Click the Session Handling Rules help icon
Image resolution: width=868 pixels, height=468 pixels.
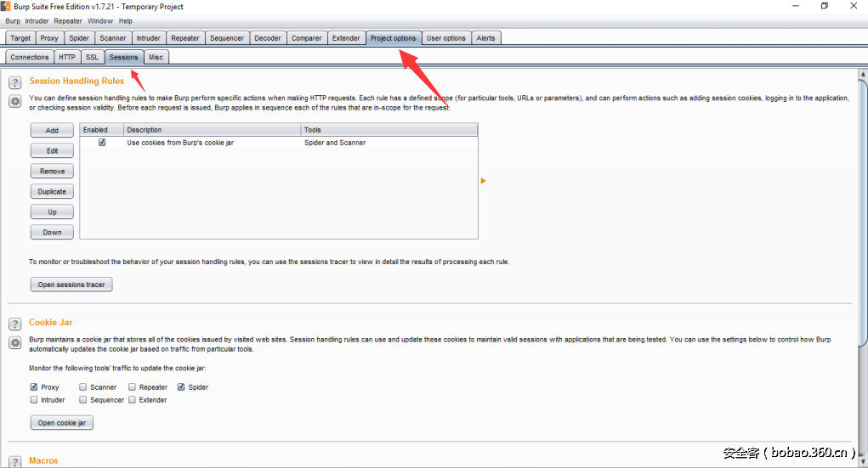pos(14,82)
